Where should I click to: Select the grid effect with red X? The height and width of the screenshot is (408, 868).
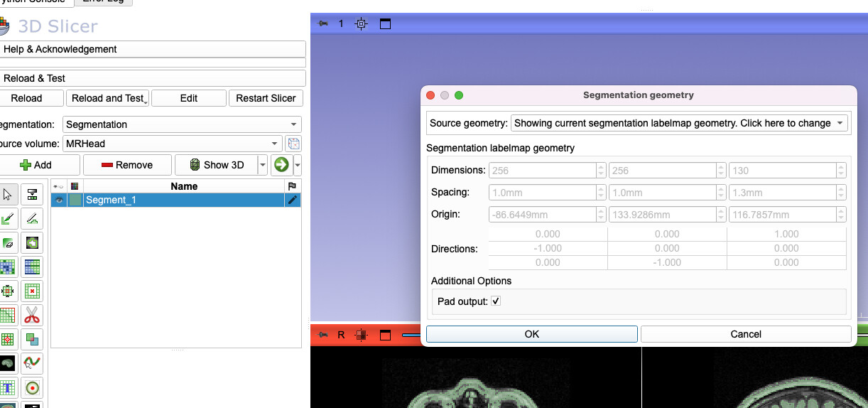click(x=32, y=291)
